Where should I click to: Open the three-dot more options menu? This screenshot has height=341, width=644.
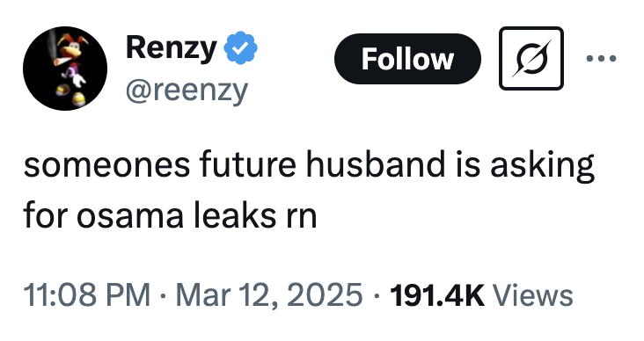click(601, 58)
